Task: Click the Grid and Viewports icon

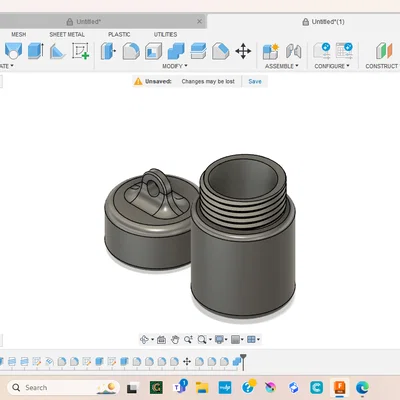Action: pyautogui.click(x=251, y=339)
